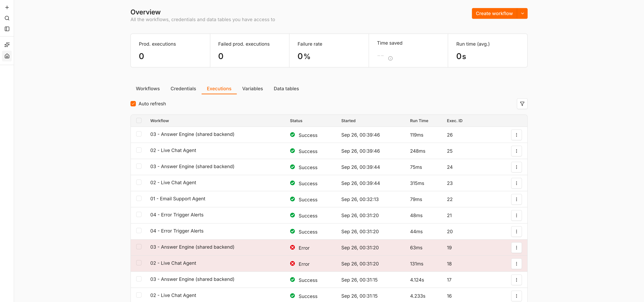Viewport: 644px width, 302px height.
Task: Disable the Auto refresh checkbox
Action: point(133,104)
